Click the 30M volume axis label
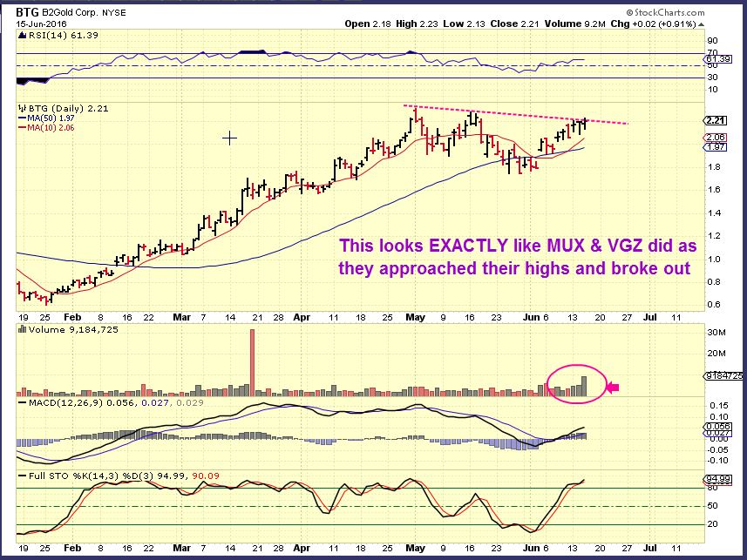The image size is (747, 560). tap(716, 333)
